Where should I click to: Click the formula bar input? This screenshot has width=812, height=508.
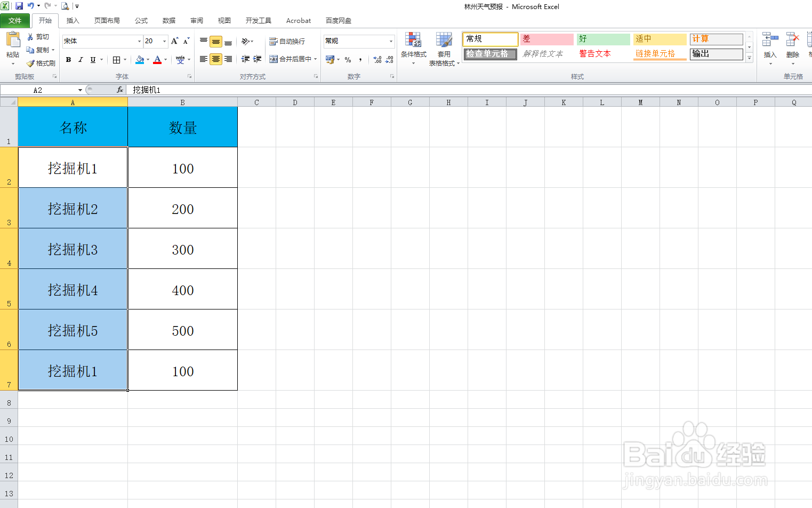(469, 90)
